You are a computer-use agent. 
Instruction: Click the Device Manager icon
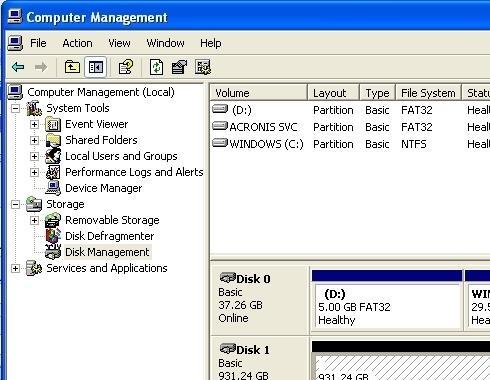click(x=53, y=188)
